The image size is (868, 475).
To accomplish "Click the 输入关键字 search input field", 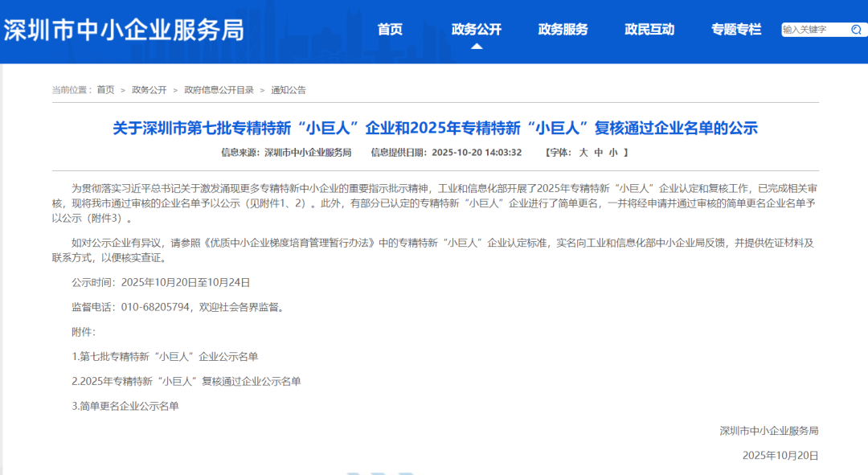I will pyautogui.click(x=812, y=28).
